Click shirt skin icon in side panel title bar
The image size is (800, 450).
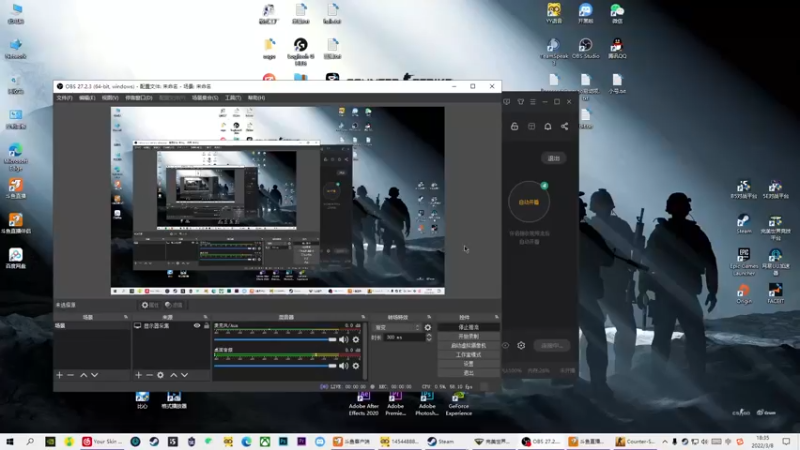tap(520, 102)
